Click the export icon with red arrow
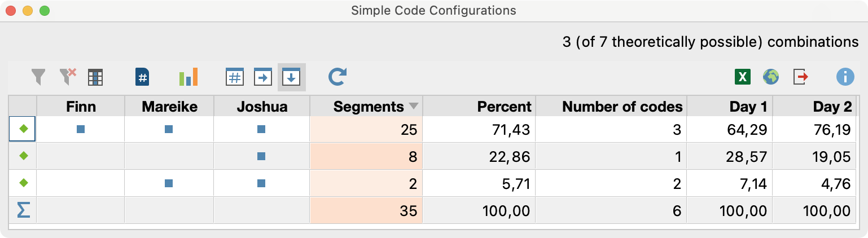 pyautogui.click(x=801, y=77)
